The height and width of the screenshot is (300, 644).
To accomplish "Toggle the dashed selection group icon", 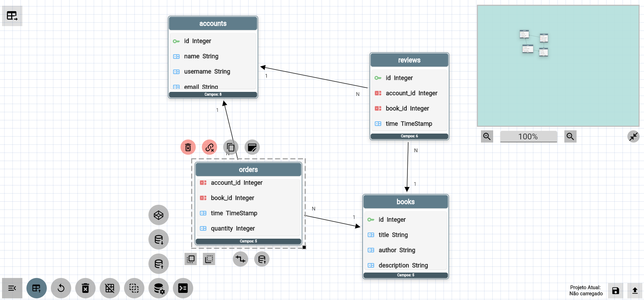I will click(x=134, y=288).
